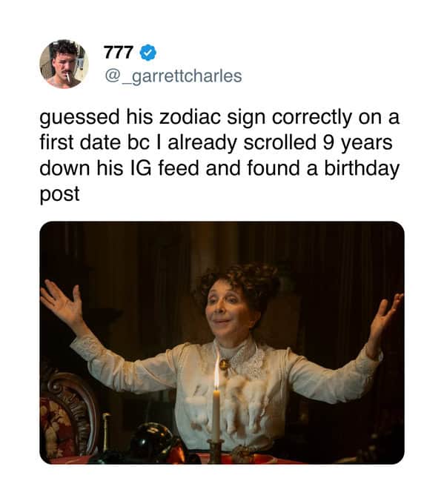Click the woman's raised hand at photo's left
This screenshot has height=504, width=444.
click(63, 304)
